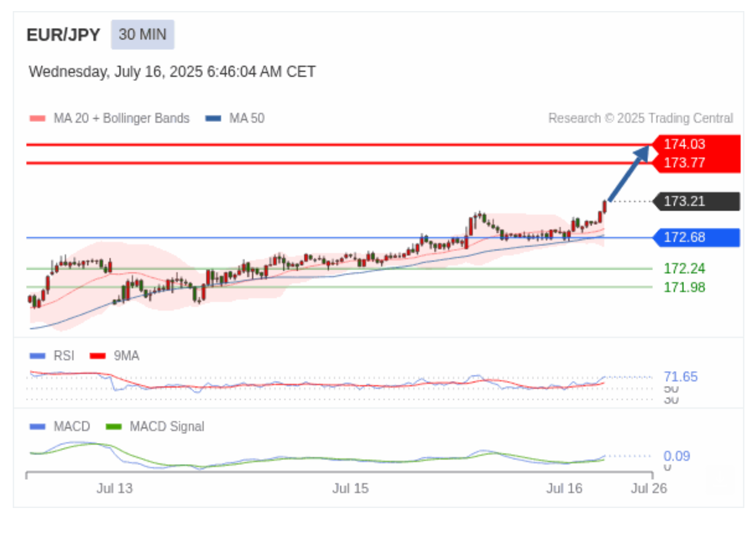Click the Research © 2025 Trading Central credit

point(640,118)
